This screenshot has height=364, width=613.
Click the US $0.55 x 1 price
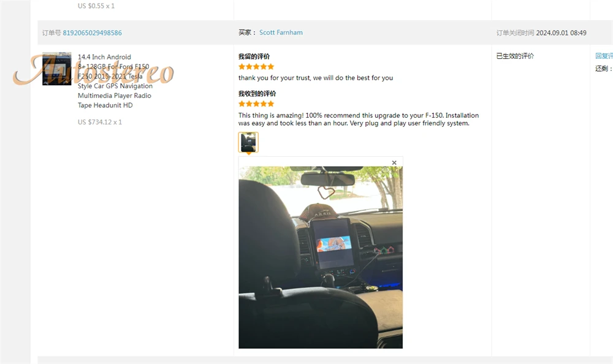[x=96, y=6]
